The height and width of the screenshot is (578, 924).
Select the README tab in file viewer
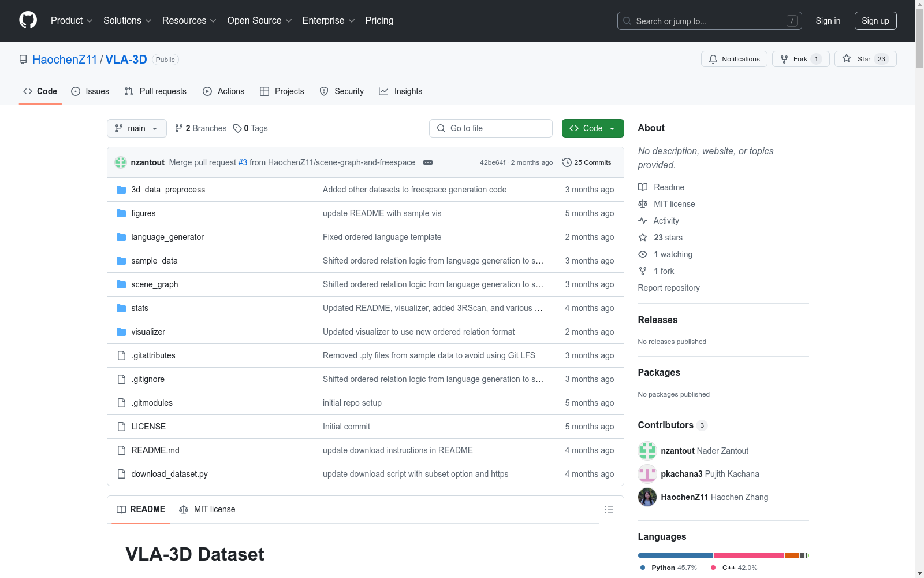point(141,509)
